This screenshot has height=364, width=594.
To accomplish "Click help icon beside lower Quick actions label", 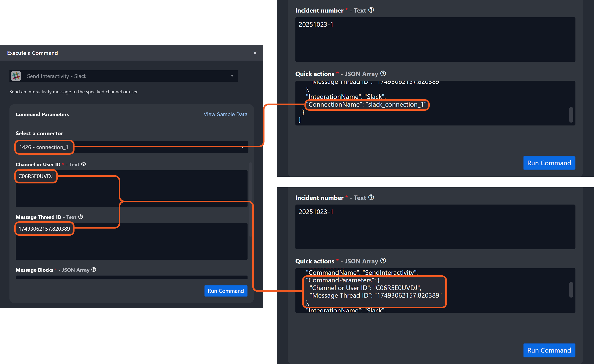I will point(383,261).
